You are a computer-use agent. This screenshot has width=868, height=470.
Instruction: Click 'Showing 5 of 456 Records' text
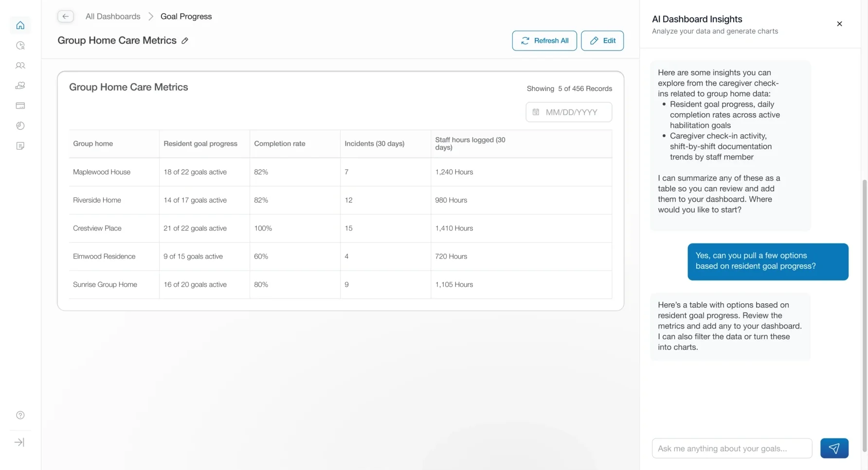[x=569, y=88]
